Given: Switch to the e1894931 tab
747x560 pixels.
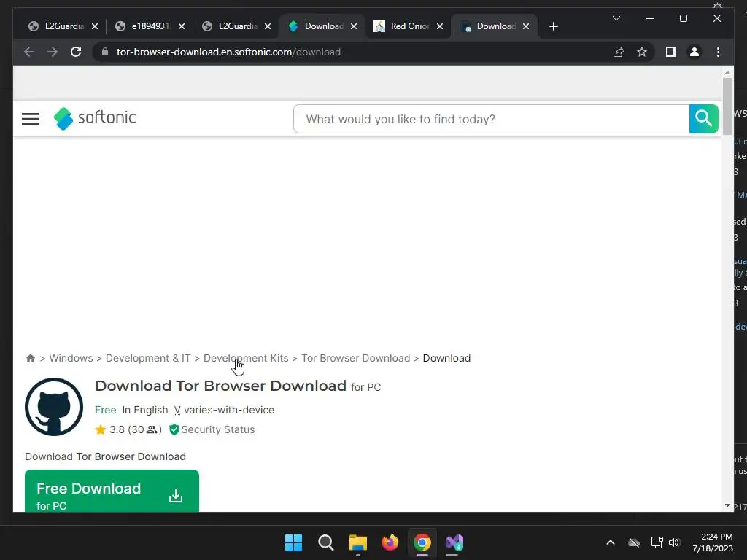Looking at the screenshot, I should (150, 26).
